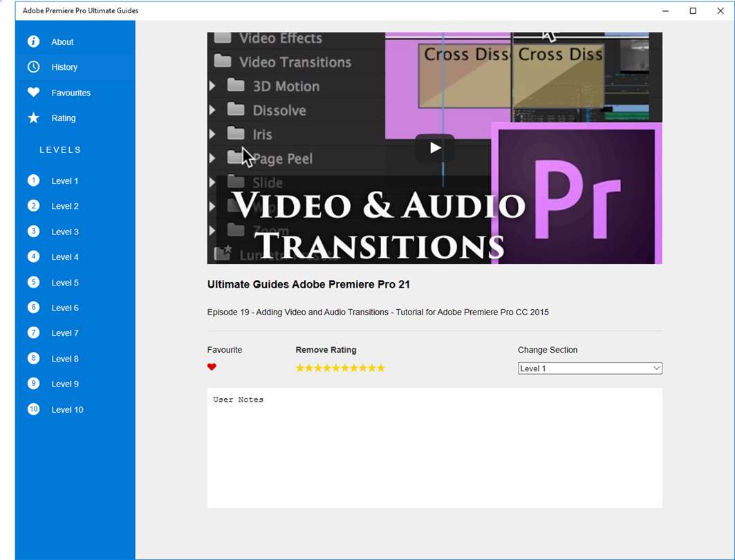Click the Favourites heart icon in sidebar
Image resolution: width=735 pixels, height=560 pixels.
coord(33,93)
